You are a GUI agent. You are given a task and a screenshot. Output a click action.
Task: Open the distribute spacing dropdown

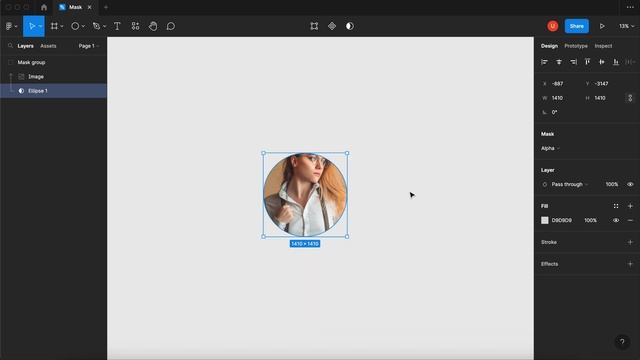pos(631,62)
